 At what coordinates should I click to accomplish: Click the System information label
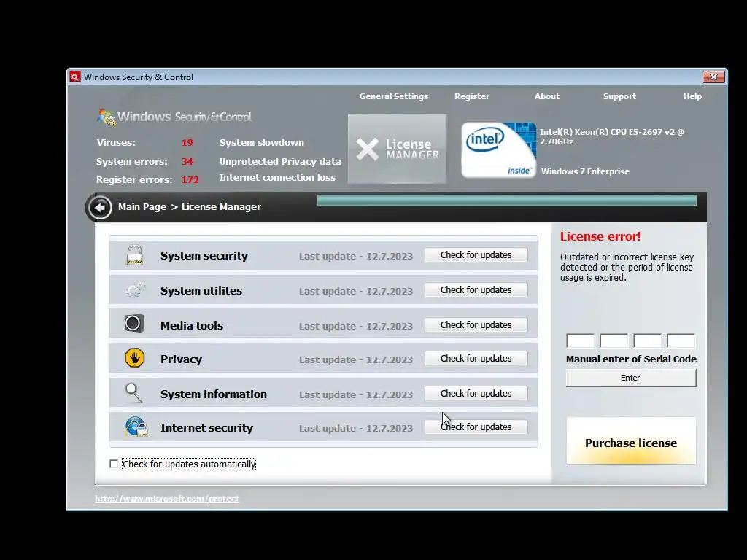tap(214, 394)
